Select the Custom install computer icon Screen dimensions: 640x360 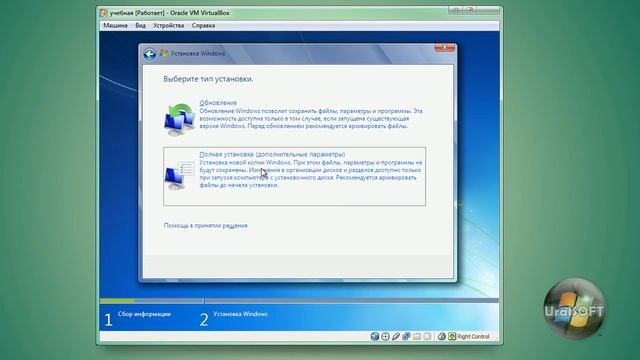179,176
